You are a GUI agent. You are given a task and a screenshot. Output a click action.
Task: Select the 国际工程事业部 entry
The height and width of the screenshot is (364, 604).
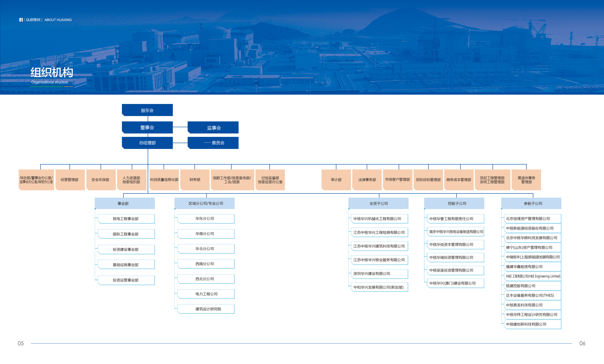[126, 234]
